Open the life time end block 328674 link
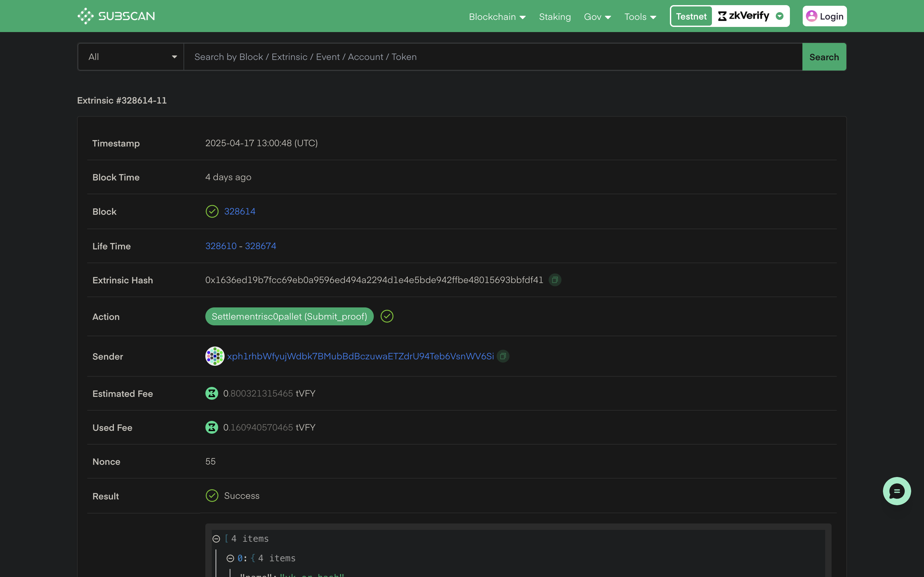Screen dimensions: 924x577 (261, 246)
